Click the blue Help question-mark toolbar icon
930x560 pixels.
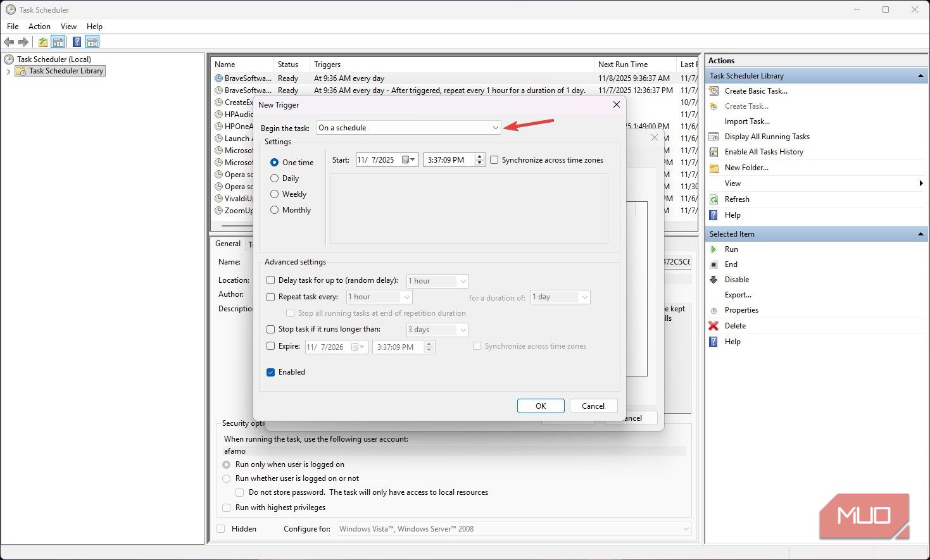point(77,42)
